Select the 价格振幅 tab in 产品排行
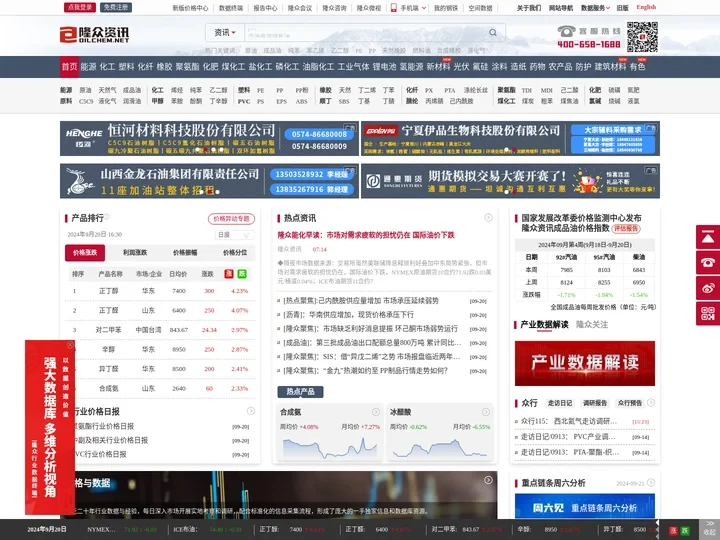 tap(185, 253)
